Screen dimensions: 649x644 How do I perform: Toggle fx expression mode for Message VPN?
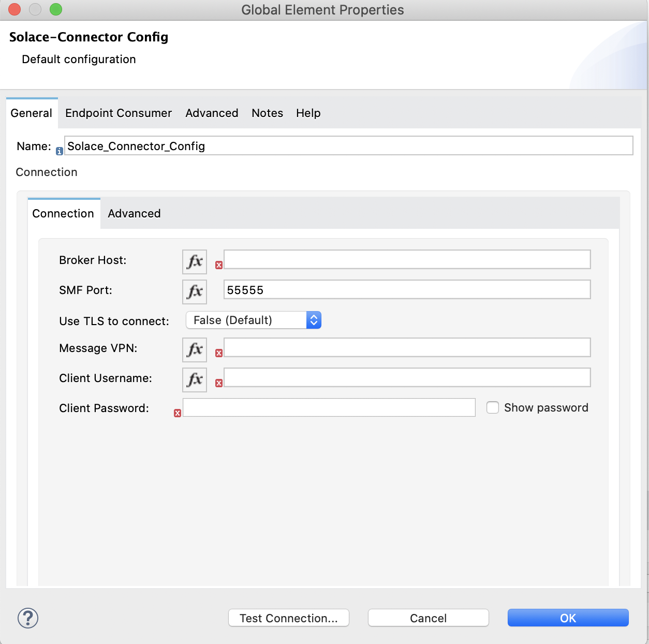click(195, 349)
